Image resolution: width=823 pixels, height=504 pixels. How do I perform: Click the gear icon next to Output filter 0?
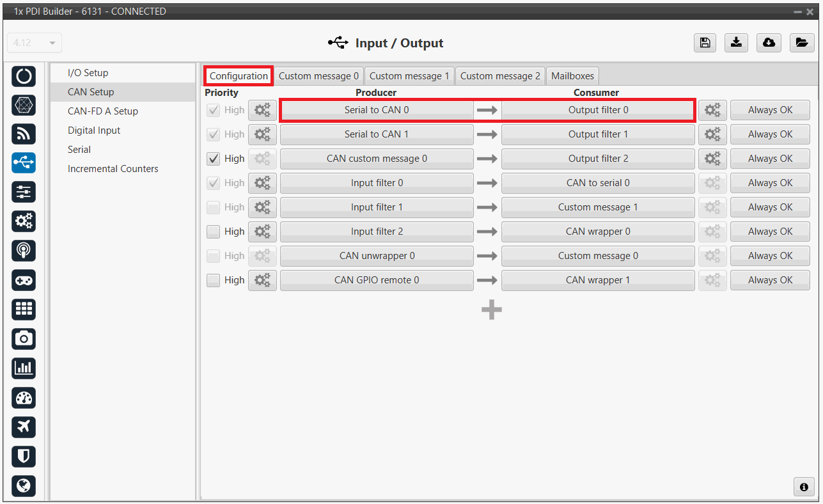[x=712, y=110]
